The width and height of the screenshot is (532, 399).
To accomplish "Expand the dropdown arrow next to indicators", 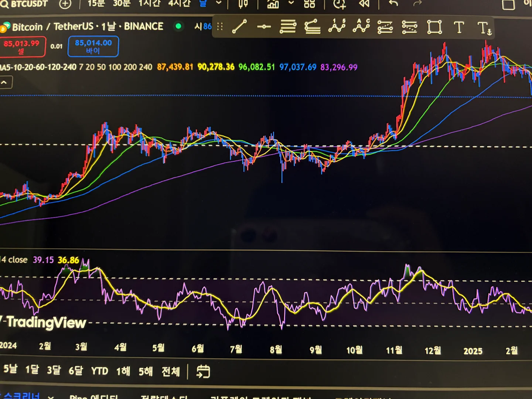I will point(291,3).
